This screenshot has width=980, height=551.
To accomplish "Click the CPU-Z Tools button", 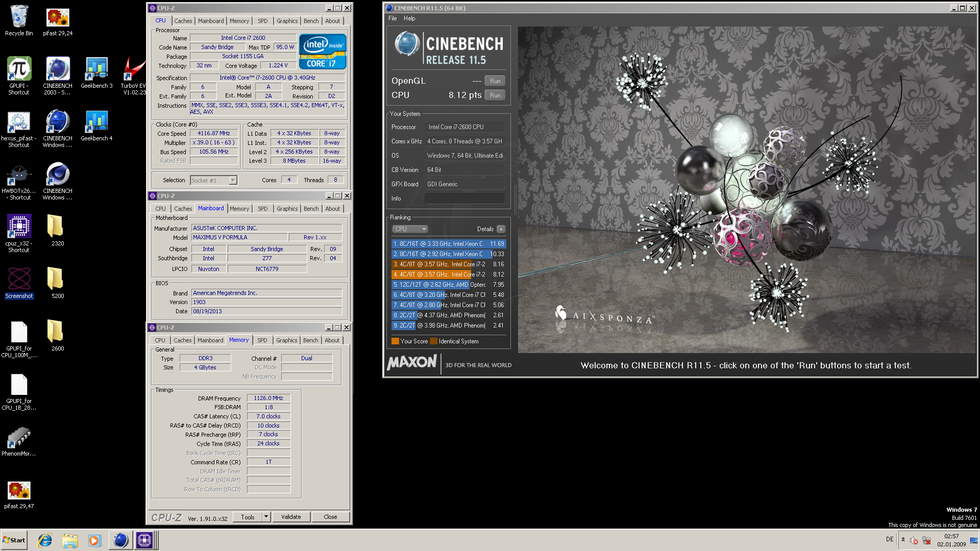I will coord(248,517).
